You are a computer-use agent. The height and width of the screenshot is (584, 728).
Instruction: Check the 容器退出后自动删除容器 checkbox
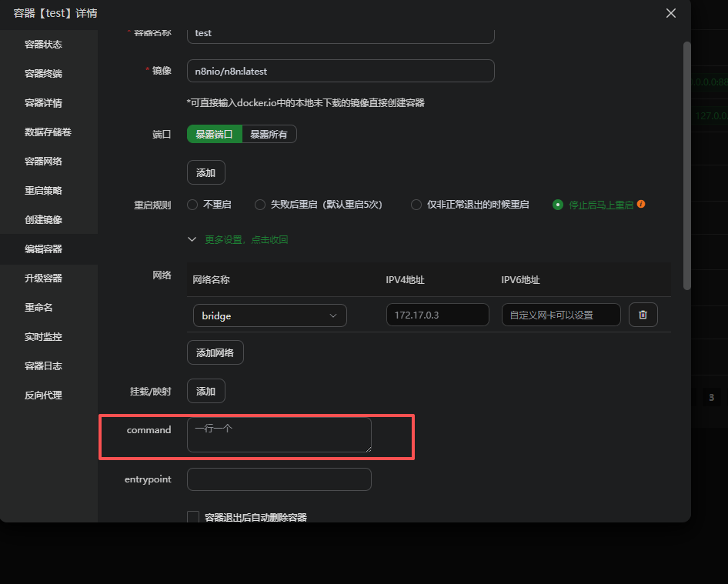pos(193,517)
